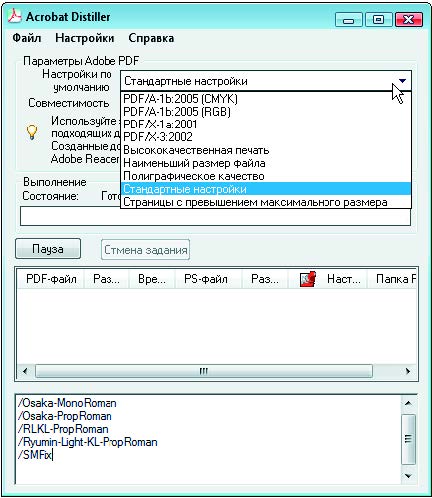Click the Отмена задания button

click(x=146, y=250)
